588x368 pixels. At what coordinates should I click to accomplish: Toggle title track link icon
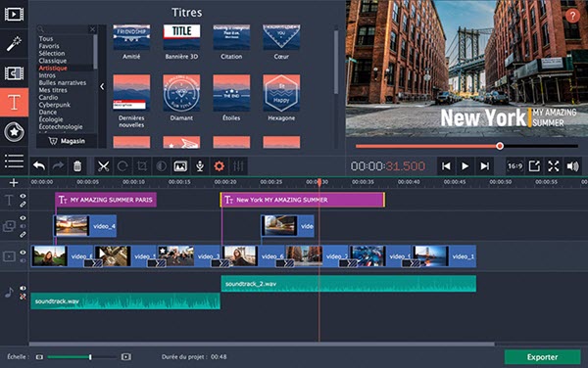(x=23, y=205)
